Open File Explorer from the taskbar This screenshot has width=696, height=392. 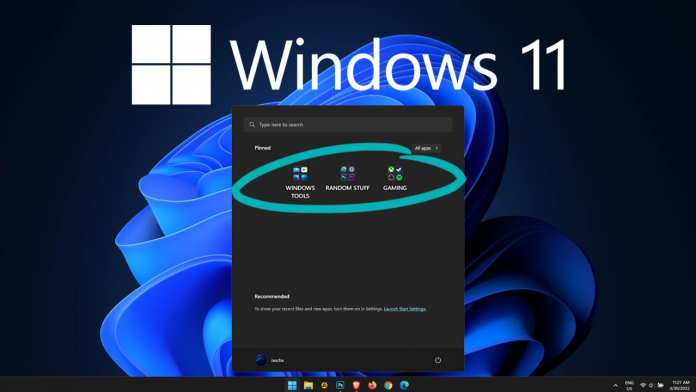click(308, 385)
